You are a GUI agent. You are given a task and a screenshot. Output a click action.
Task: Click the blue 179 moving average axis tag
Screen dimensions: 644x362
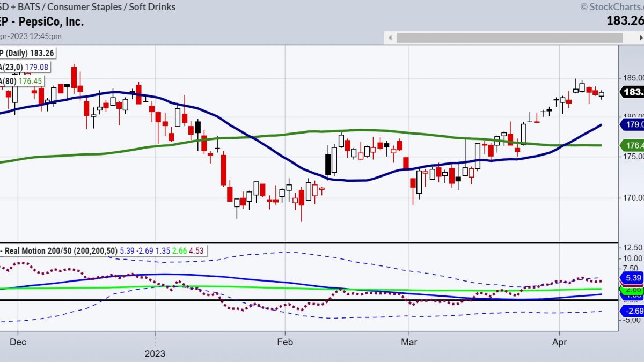(632, 124)
